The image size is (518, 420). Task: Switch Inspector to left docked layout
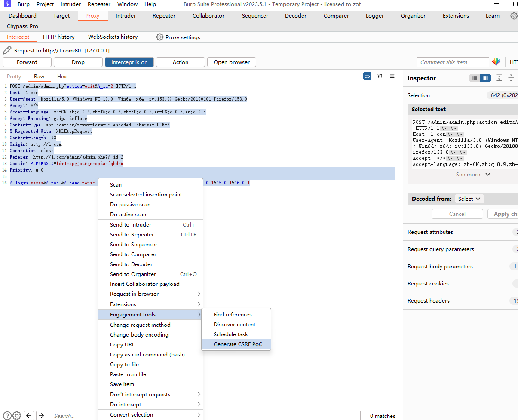pyautogui.click(x=475, y=78)
